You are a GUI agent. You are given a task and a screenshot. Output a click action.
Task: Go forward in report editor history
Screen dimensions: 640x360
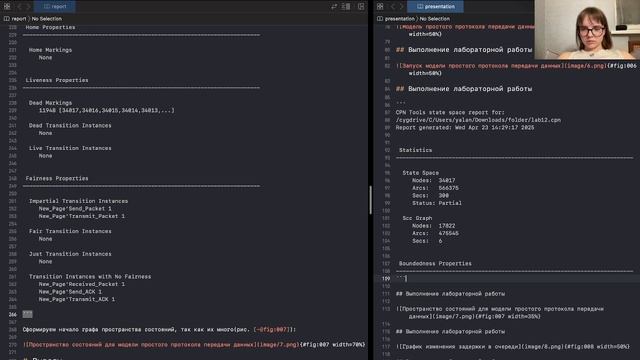28,6
